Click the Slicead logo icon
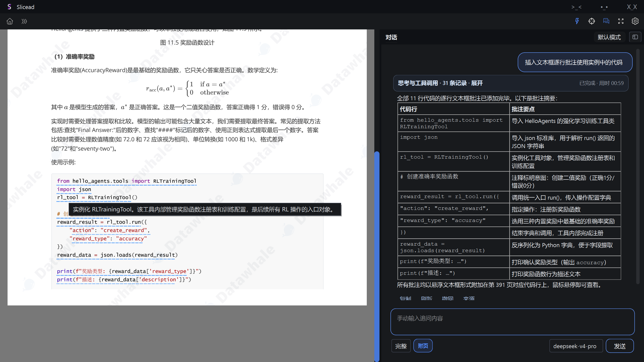The height and width of the screenshot is (362, 644). pyautogui.click(x=9, y=7)
